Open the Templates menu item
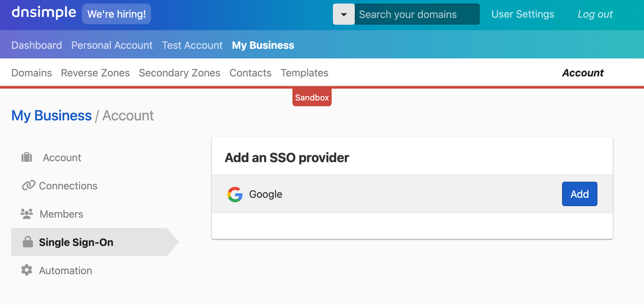The height and width of the screenshot is (305, 644). pos(305,73)
